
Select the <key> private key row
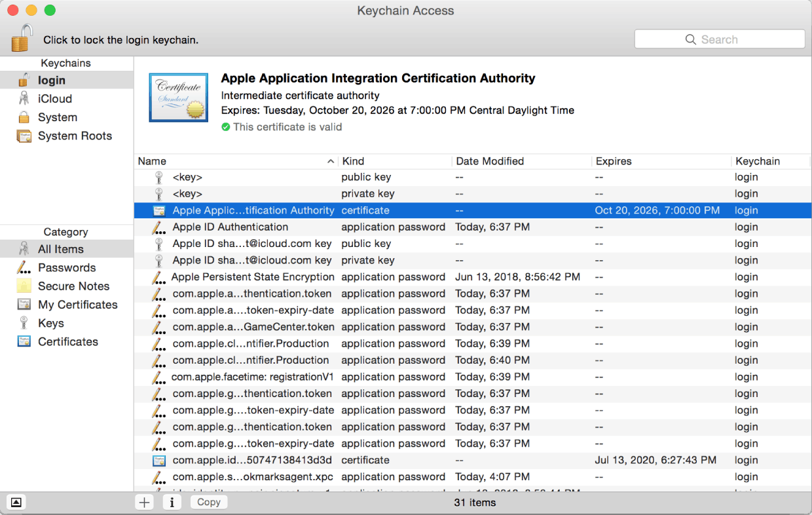(x=473, y=194)
